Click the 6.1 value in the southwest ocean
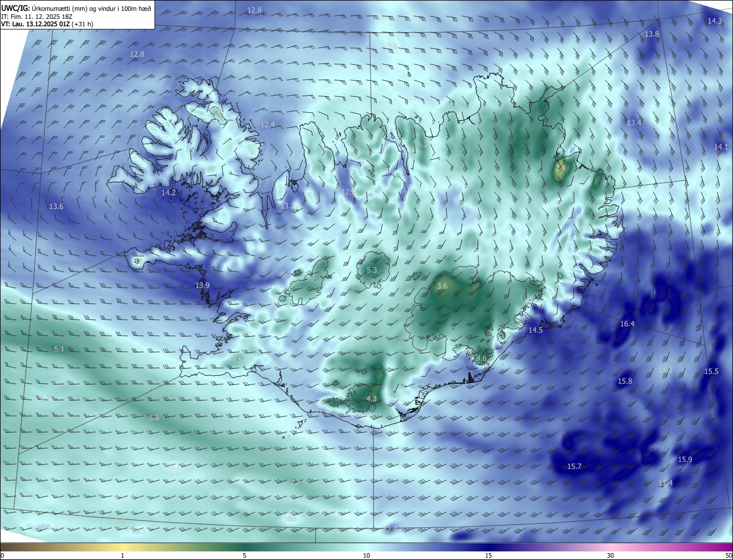Image resolution: width=733 pixels, height=560 pixels. [x=59, y=349]
